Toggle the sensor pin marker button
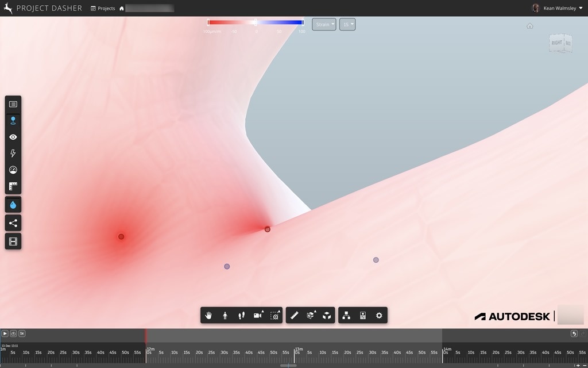Viewport: 588px width, 368px height. 13,121
